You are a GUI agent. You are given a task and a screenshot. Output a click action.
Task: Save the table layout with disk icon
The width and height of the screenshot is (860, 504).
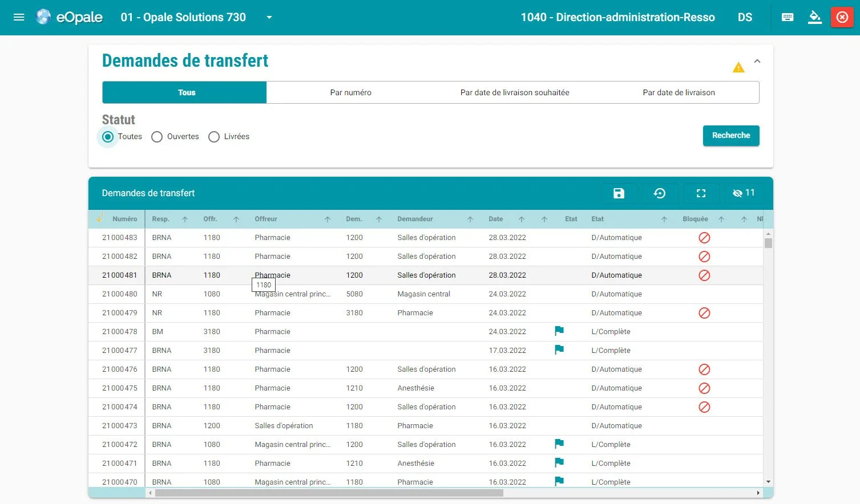click(x=619, y=193)
